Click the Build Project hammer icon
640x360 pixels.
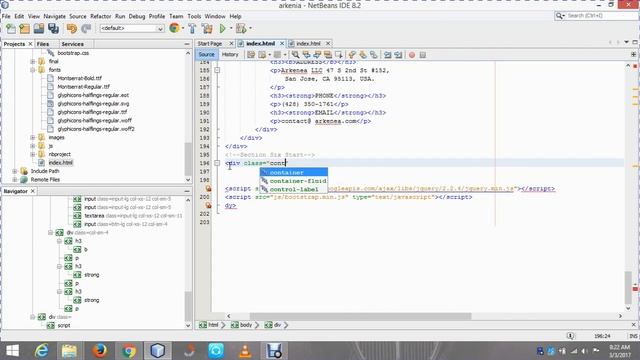[192, 28]
